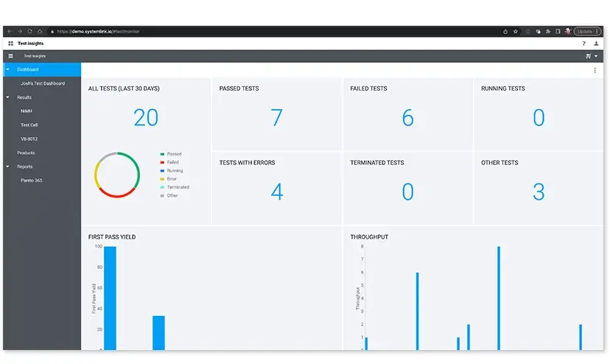Toggle the browser side panel icon
The height and width of the screenshot is (364, 613).
[x=558, y=31]
